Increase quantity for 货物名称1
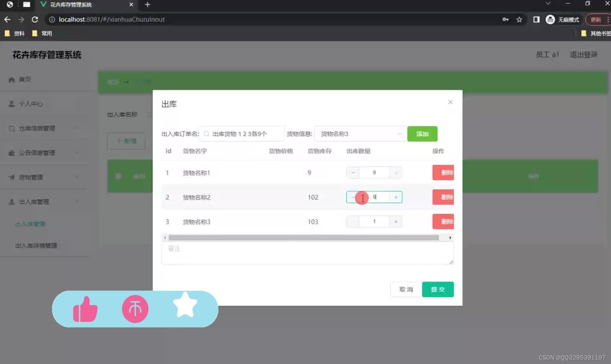The height and width of the screenshot is (364, 611). coord(396,173)
